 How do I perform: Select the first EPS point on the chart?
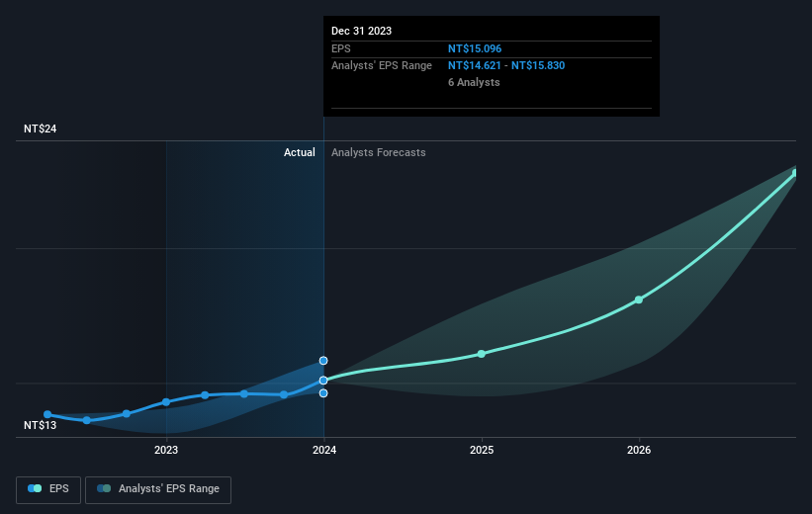point(47,414)
